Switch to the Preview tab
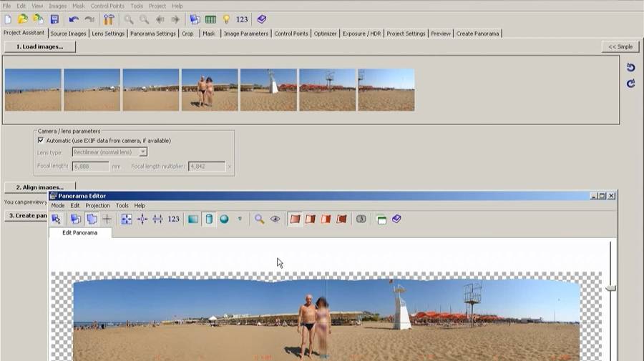This screenshot has height=361, width=644. coord(441,34)
